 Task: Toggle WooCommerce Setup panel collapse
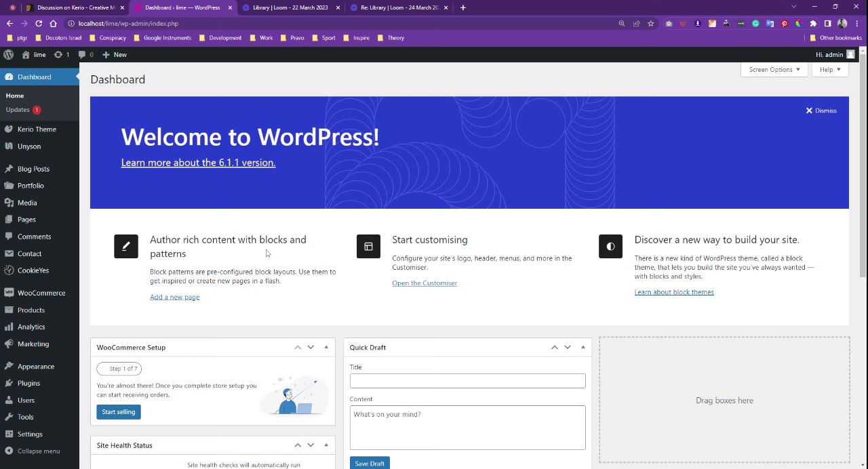click(326, 347)
